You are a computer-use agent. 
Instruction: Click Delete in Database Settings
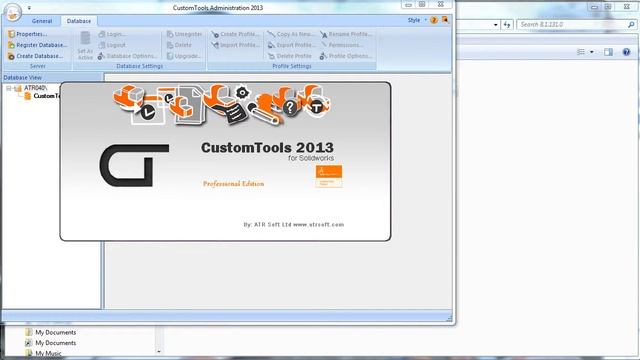[x=179, y=45]
